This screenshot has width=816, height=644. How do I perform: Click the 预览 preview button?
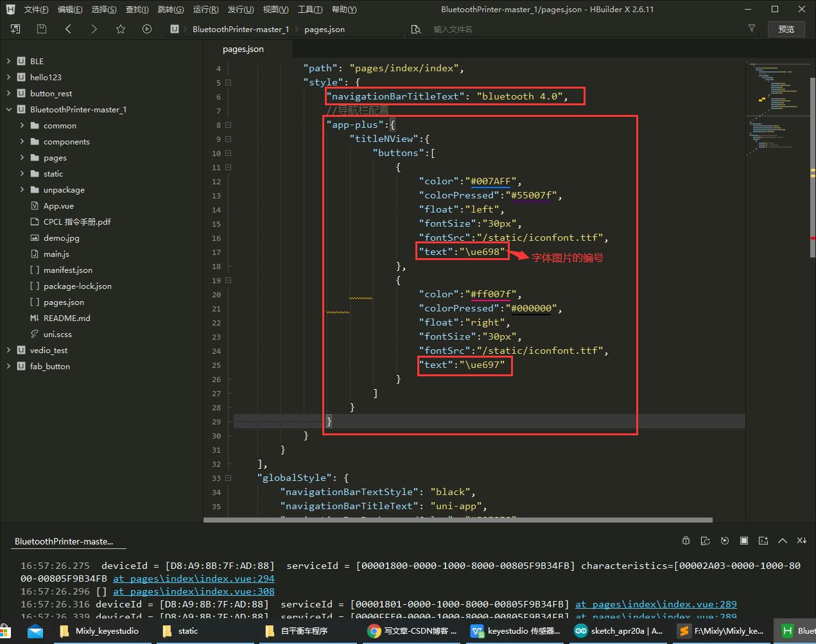click(x=786, y=29)
